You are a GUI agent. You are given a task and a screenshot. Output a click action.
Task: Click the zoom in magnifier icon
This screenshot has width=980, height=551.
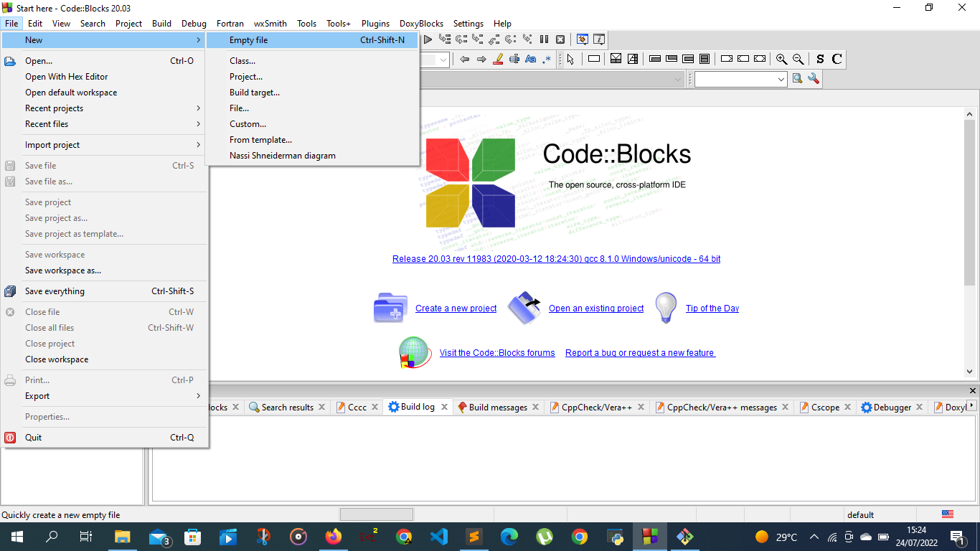(781, 59)
